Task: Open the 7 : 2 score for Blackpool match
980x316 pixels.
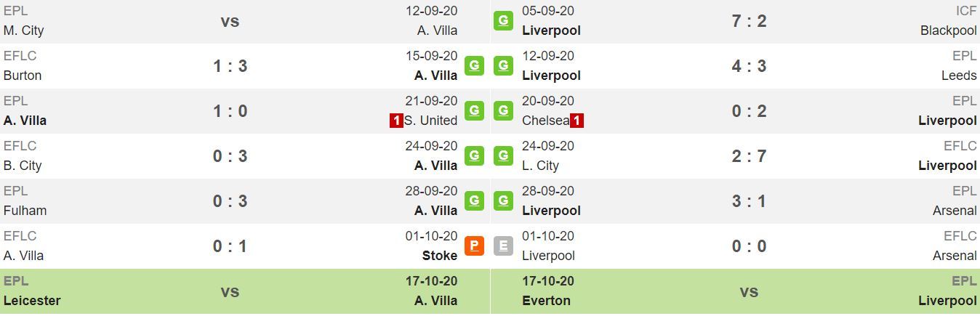Action: tap(749, 20)
